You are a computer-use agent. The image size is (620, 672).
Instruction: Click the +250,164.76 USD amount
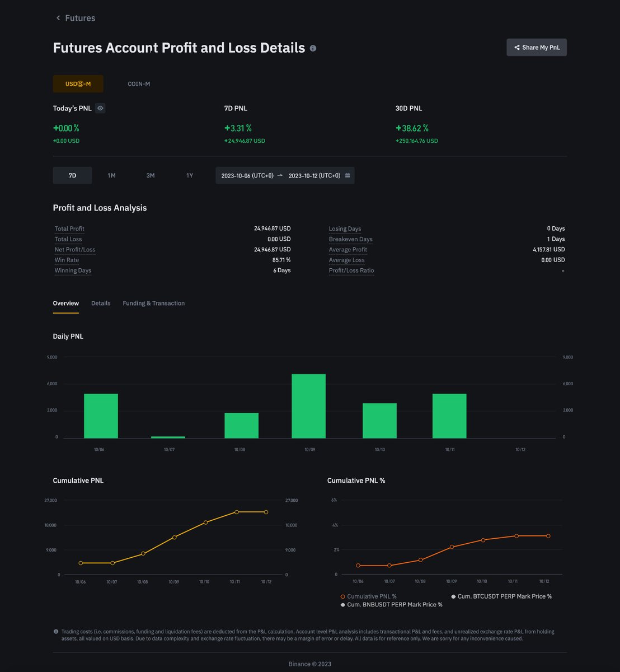click(x=417, y=141)
